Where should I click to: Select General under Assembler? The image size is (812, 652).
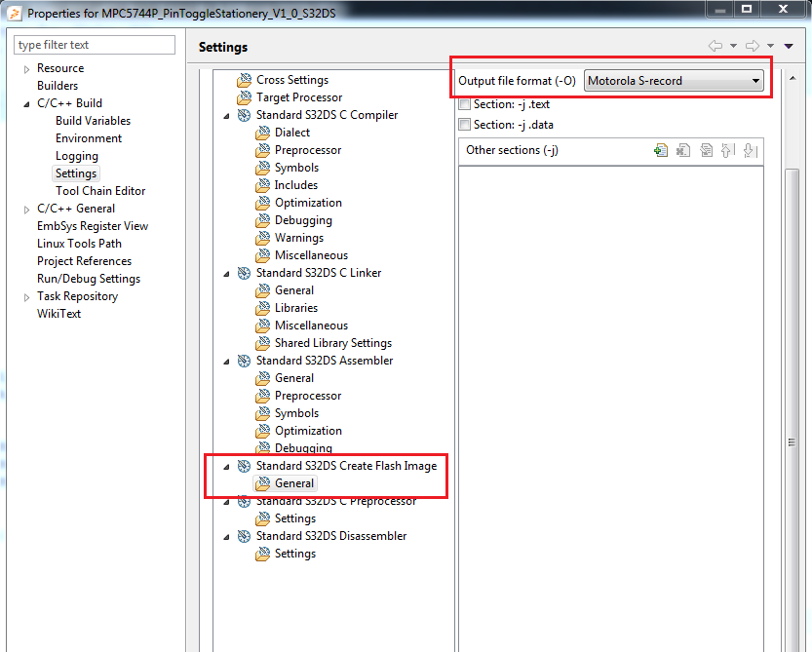point(294,378)
